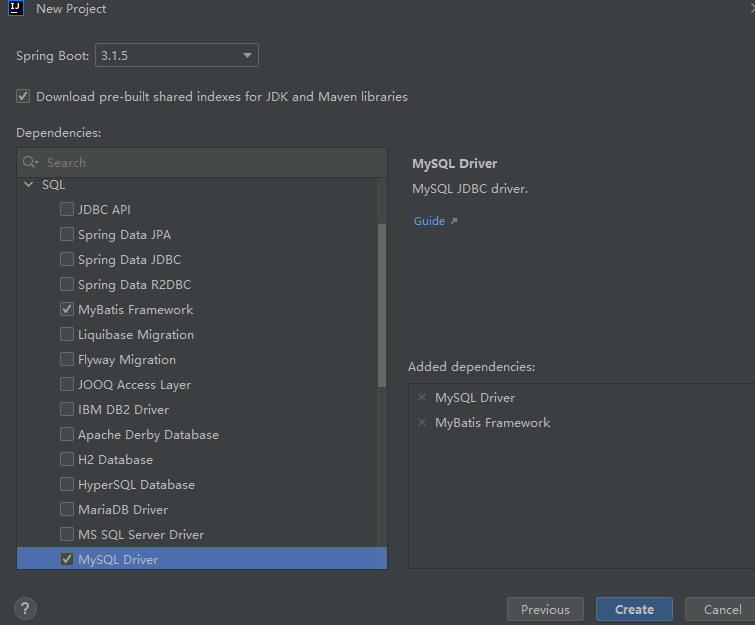
Task: Open the Guide link
Action: tap(429, 221)
